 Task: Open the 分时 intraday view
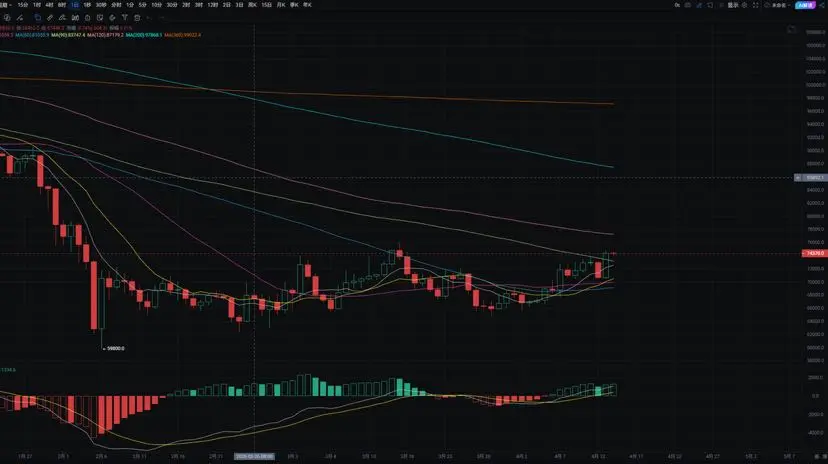pos(116,5)
